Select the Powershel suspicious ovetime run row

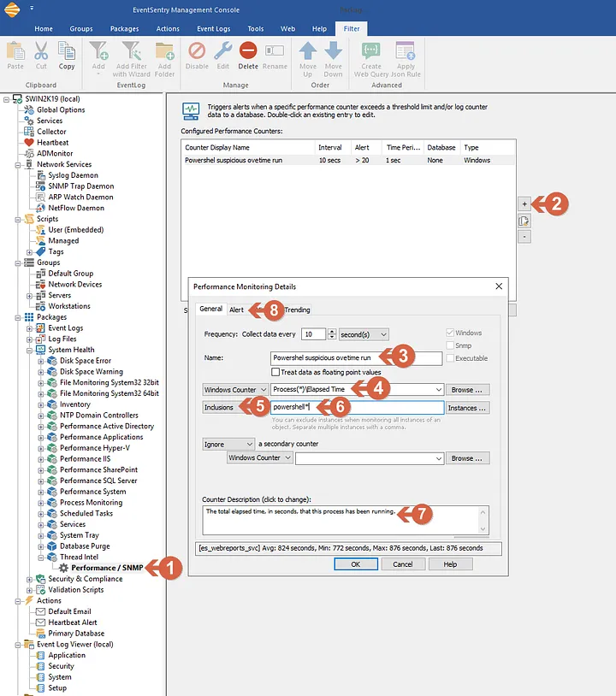click(348, 160)
